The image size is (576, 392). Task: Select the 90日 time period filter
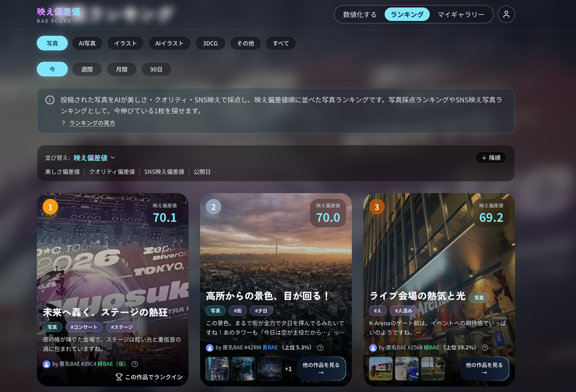click(x=156, y=69)
